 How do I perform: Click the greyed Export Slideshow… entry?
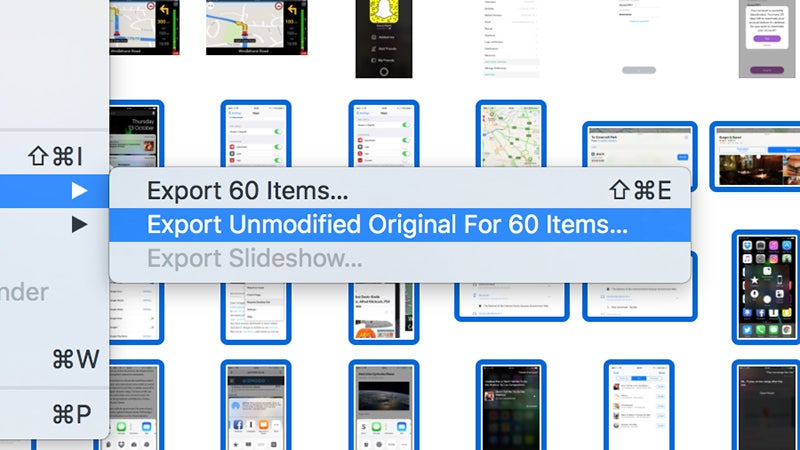click(401, 258)
